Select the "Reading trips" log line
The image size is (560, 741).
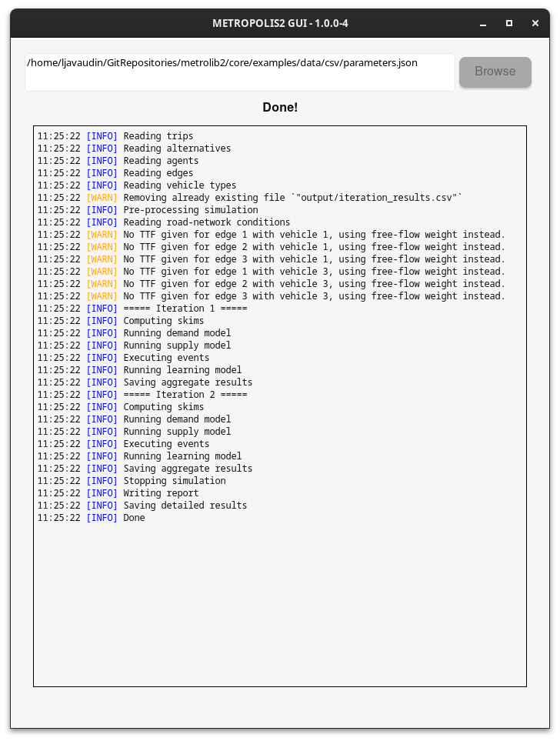(115, 136)
